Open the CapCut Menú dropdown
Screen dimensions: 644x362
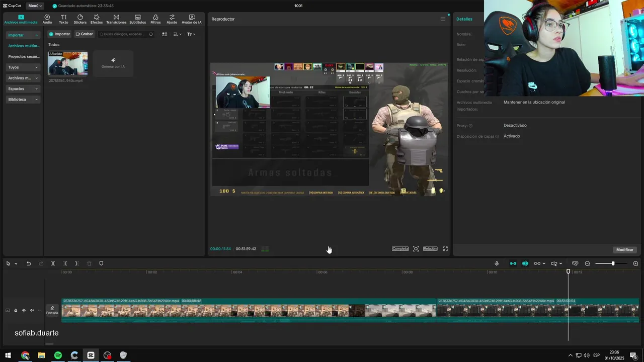(35, 6)
